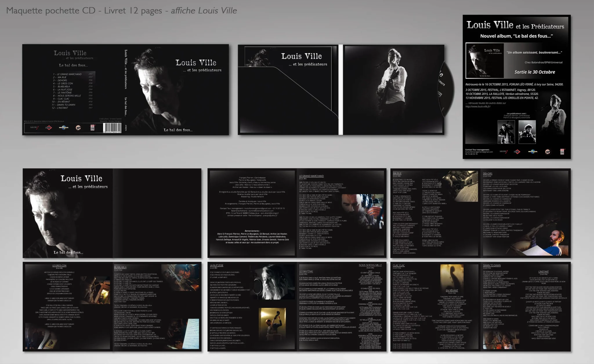Click the album cover thumbnail inside the poster
The image size is (594, 364).
(485, 61)
